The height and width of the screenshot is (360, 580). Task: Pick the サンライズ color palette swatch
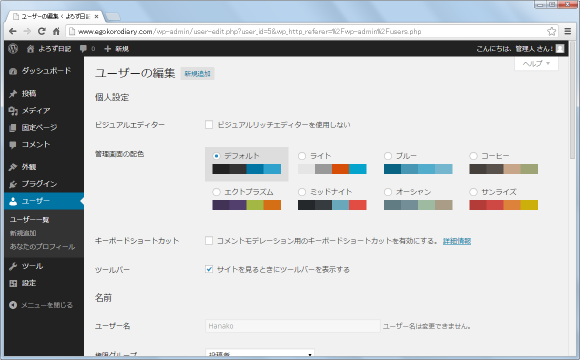503,205
